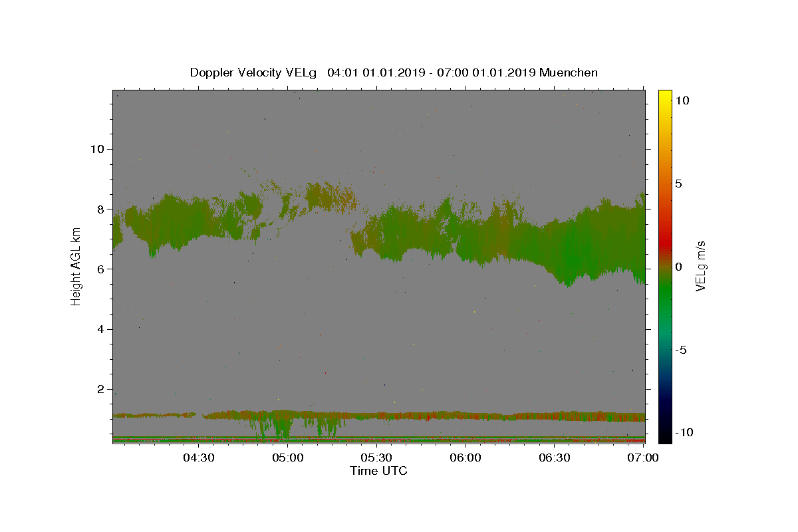Click the 'Time UTC' axis label

tap(378, 471)
